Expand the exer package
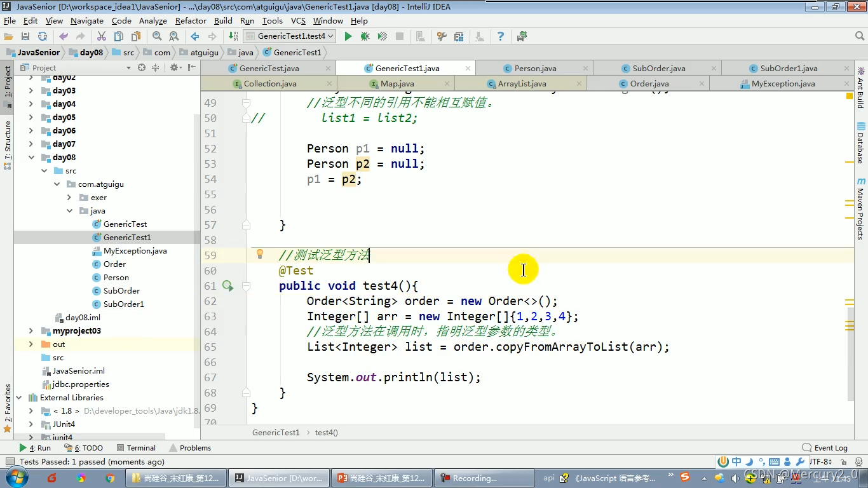 69,198
